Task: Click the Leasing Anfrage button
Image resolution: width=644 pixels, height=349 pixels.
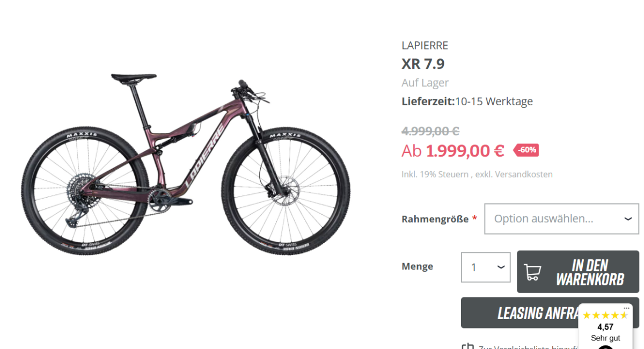Action: point(550,312)
